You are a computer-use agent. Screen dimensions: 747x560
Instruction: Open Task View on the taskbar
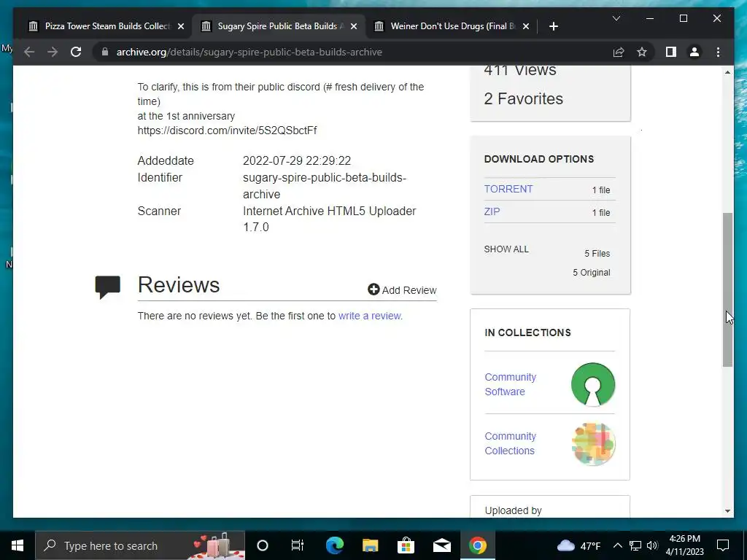298,545
